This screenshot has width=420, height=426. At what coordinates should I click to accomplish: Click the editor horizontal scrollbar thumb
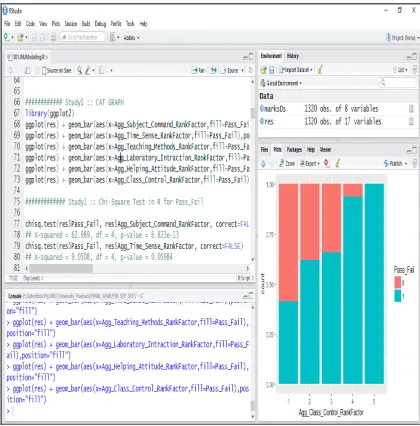tap(61, 268)
